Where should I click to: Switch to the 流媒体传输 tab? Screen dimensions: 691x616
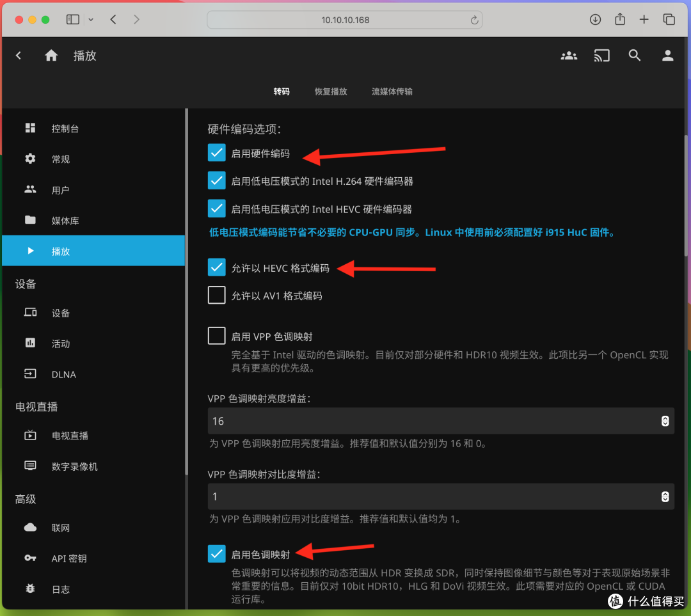[392, 91]
